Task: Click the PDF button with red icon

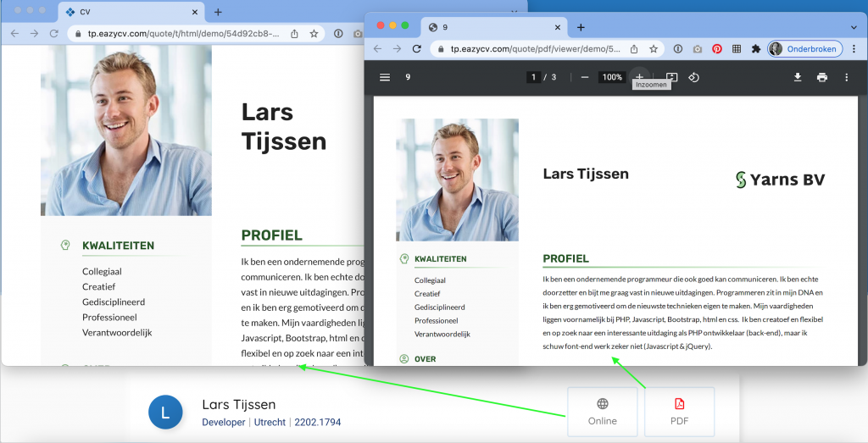Action: 679,412
